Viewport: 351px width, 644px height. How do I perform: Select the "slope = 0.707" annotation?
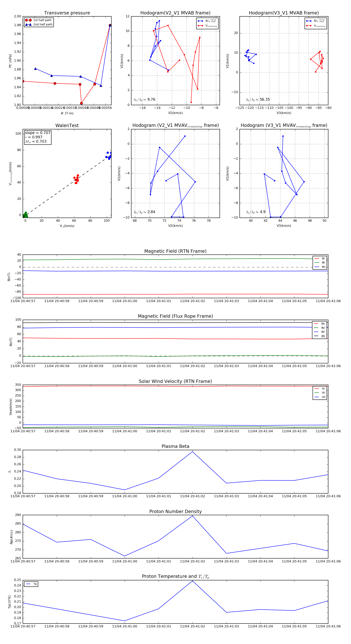[x=37, y=133]
